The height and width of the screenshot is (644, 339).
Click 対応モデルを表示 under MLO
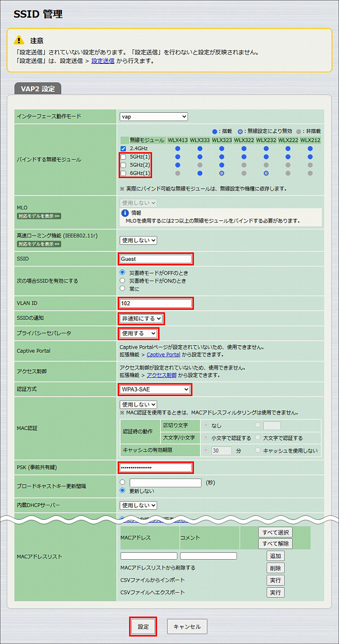click(x=39, y=216)
